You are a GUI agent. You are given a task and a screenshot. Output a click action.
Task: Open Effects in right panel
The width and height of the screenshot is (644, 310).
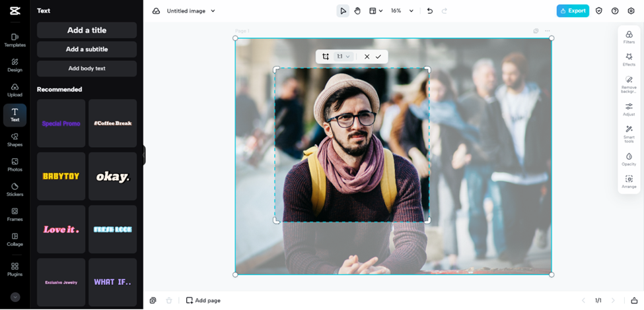pos(629,59)
